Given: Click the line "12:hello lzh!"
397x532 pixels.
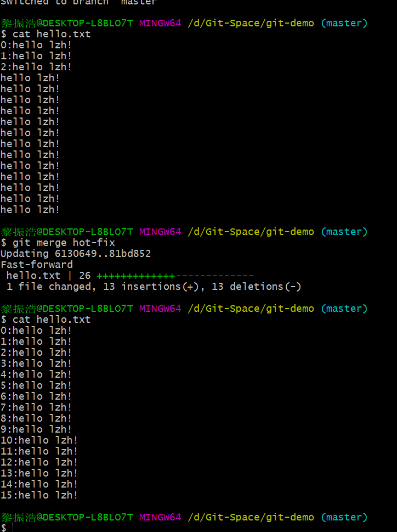Looking at the screenshot, I should [x=39, y=462].
